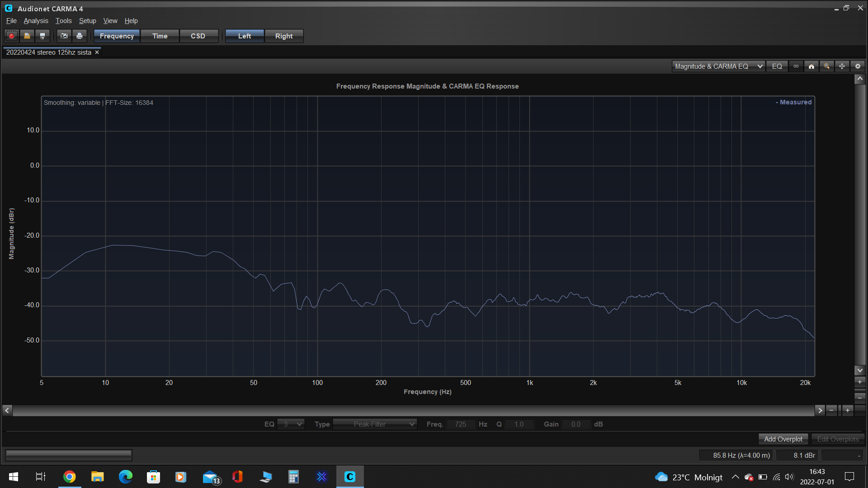
Task: Close the 20220424 stereo 125hz sista tab
Action: click(x=97, y=52)
